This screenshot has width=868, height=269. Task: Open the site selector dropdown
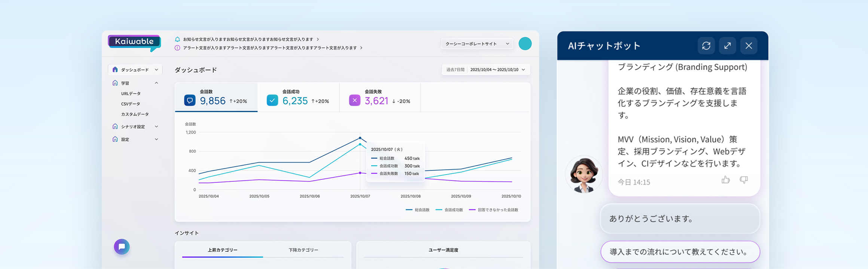[x=477, y=44]
